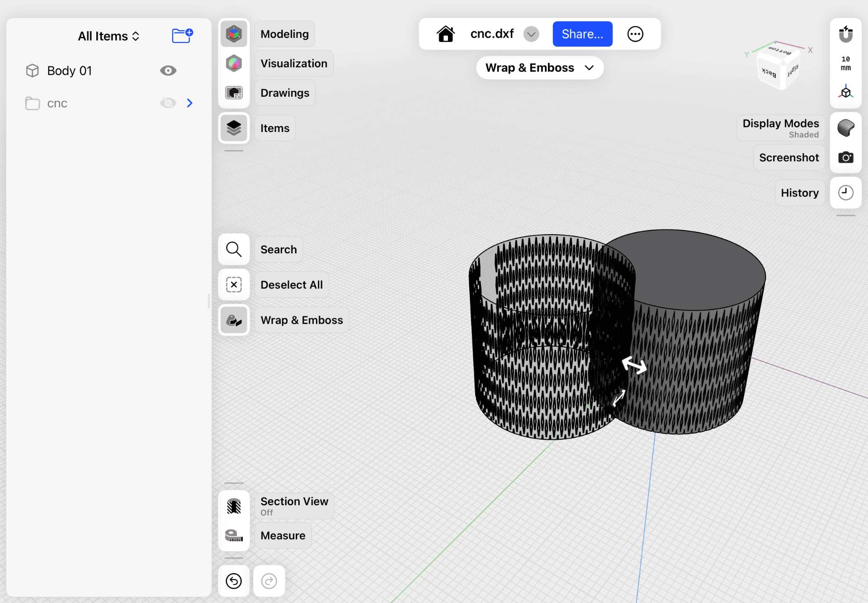Image resolution: width=868 pixels, height=603 pixels.
Task: Take a screenshot with camera icon
Action: [845, 157]
